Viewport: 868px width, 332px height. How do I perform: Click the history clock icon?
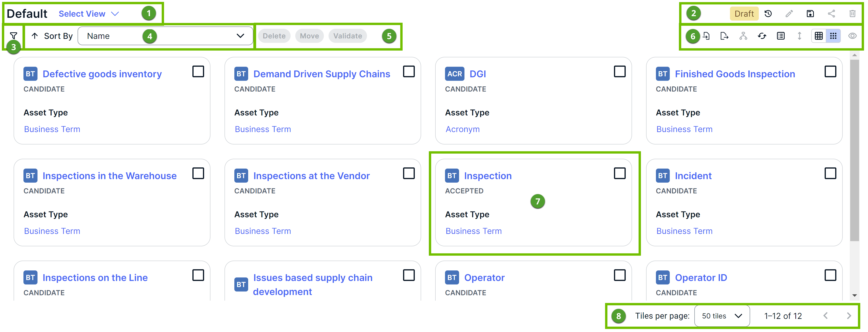tap(768, 14)
